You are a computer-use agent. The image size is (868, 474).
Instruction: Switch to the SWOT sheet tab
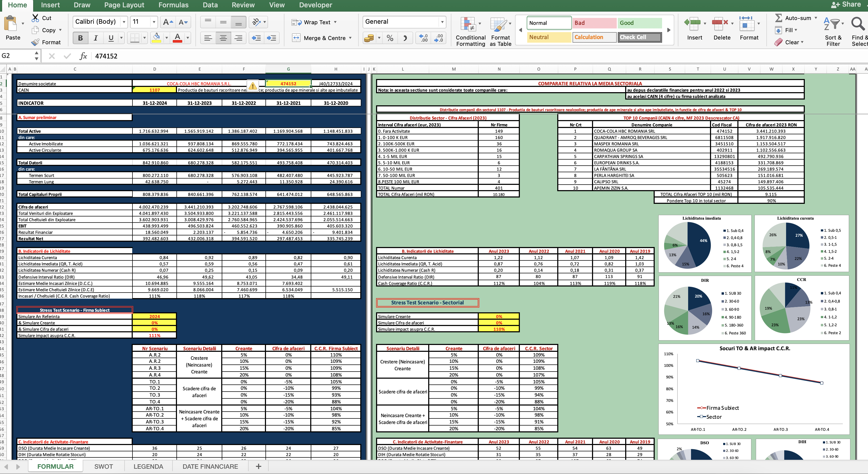(103, 466)
